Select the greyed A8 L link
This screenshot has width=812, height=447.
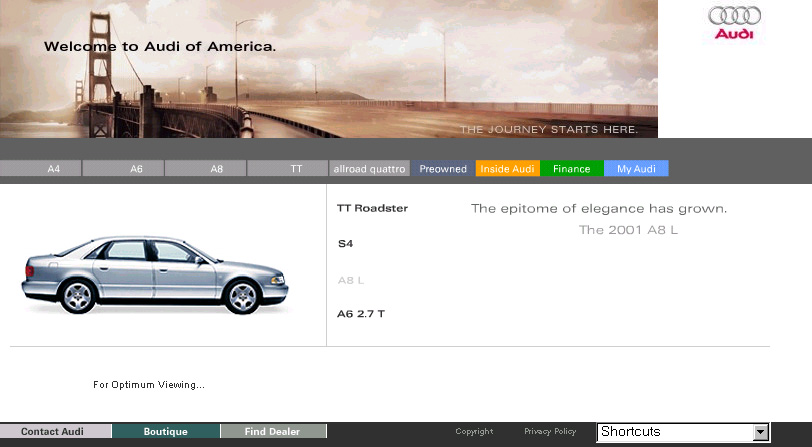coord(351,280)
